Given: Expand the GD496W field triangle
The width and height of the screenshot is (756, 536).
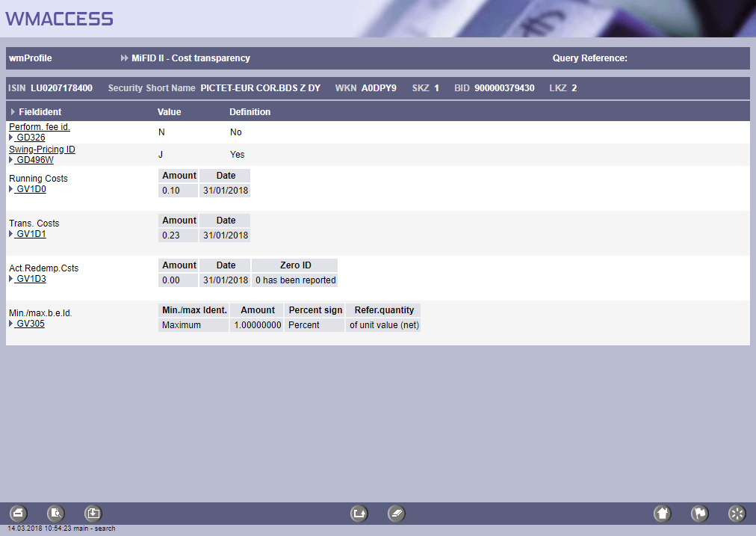Looking at the screenshot, I should pyautogui.click(x=11, y=160).
